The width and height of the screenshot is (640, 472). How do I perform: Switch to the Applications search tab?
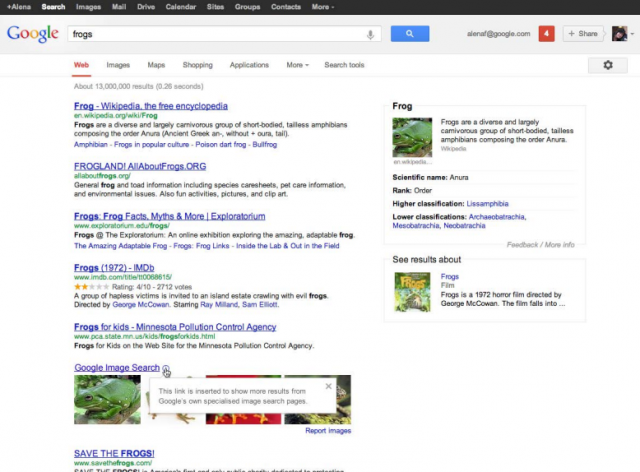[249, 65]
